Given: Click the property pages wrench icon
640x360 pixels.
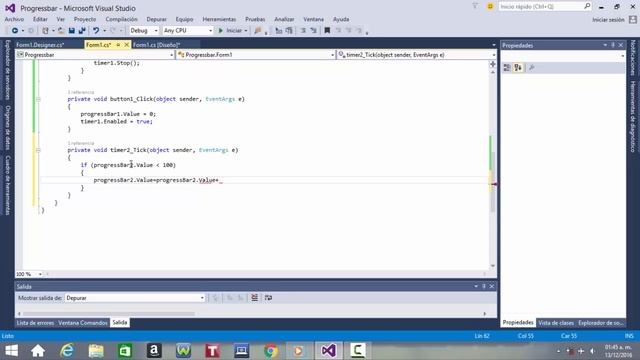Looking at the screenshot, I should click(531, 68).
